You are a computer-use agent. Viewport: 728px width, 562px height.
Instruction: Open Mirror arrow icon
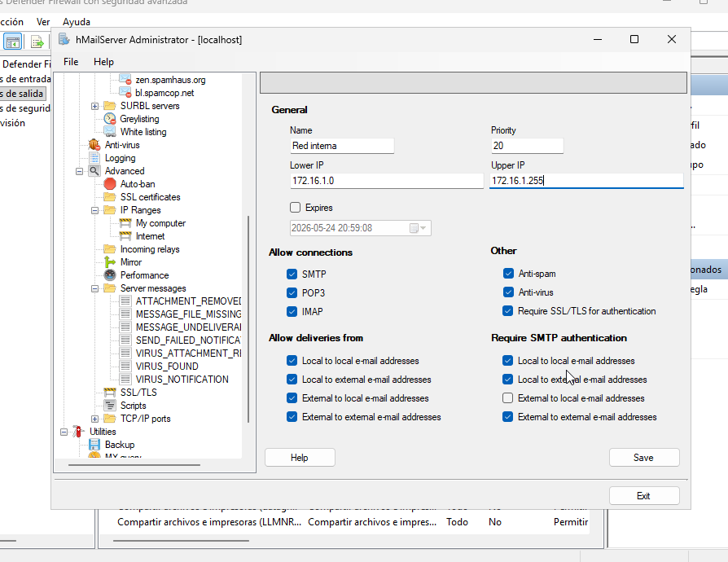(x=110, y=262)
